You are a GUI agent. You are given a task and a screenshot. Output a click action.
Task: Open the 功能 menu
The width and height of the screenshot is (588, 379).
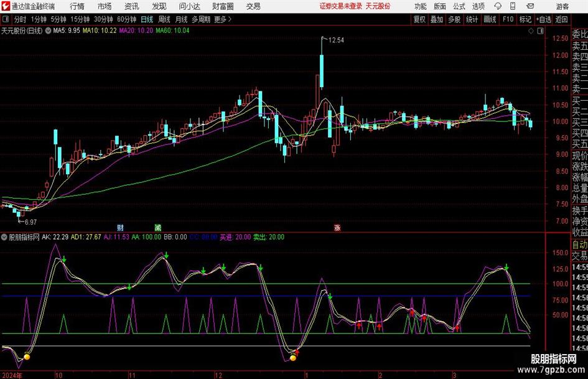(x=421, y=6)
